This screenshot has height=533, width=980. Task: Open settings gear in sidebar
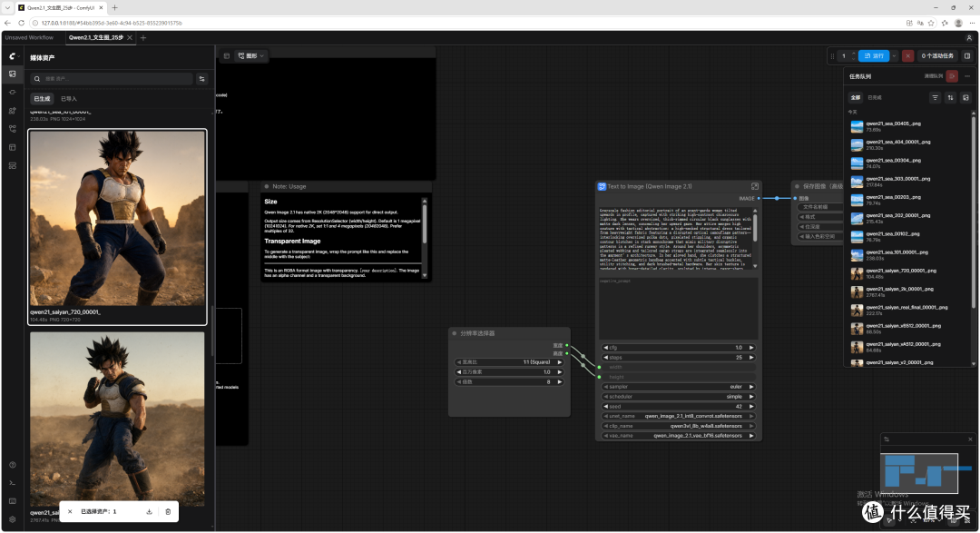point(12,519)
